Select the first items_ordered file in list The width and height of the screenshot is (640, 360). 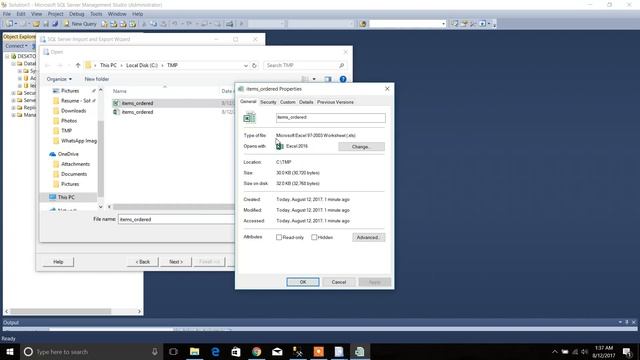[x=138, y=103]
